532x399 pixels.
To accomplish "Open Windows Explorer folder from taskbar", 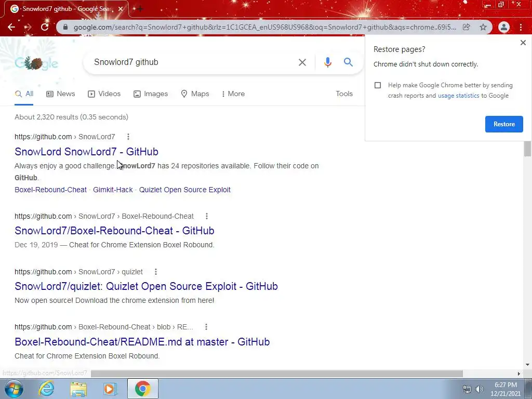I will [x=78, y=389].
